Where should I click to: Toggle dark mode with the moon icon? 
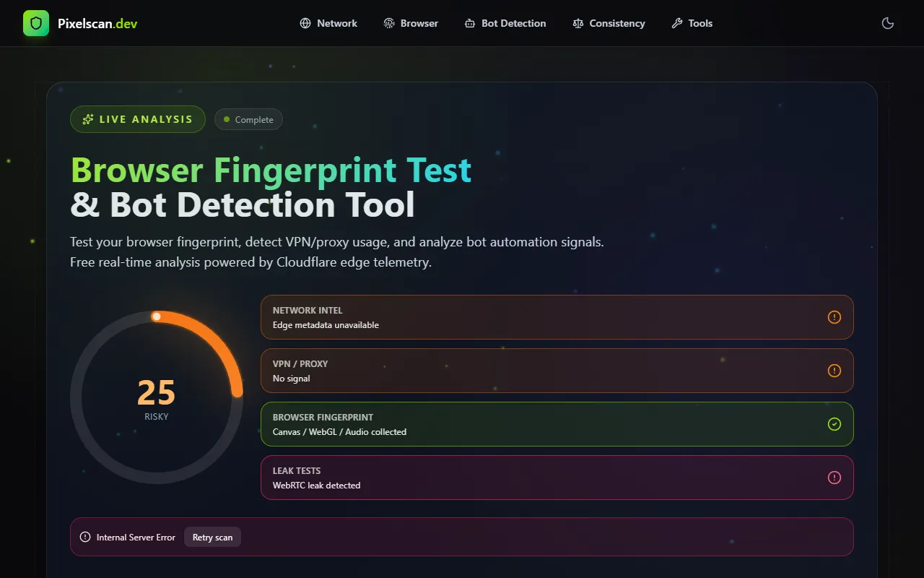888,23
